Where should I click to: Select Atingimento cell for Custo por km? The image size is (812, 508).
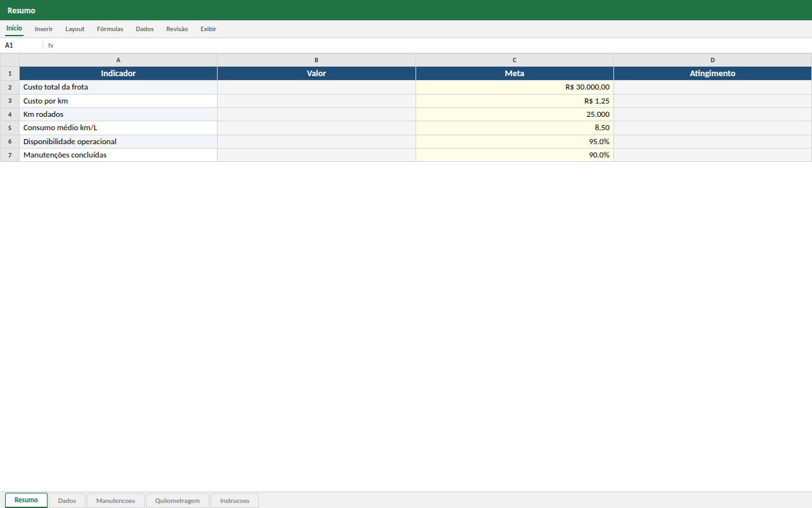coord(712,101)
